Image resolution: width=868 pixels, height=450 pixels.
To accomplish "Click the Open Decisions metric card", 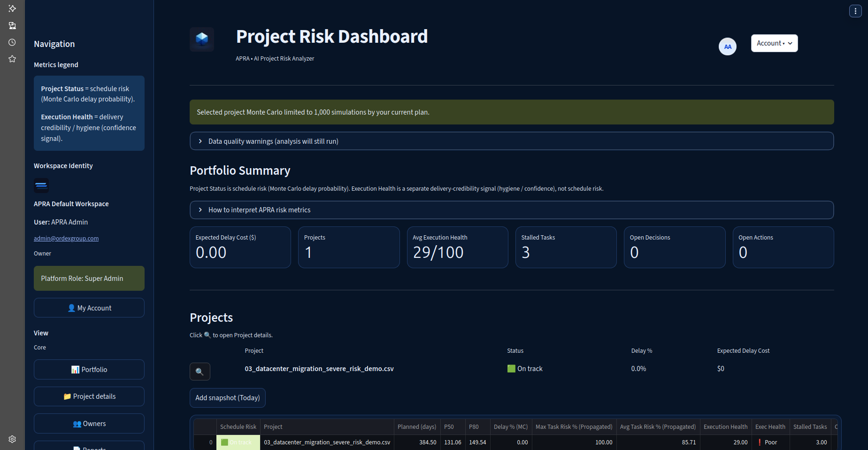I will pos(675,247).
